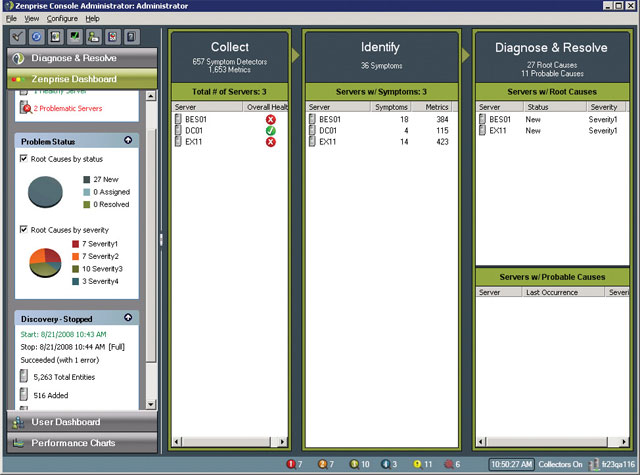Click the 2 Problematic Servers link

pos(68,108)
